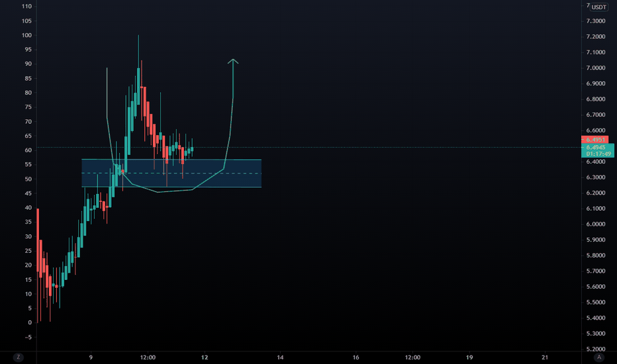Click the 5.7000 price axis label
Screen dimensions: 617x364
[596, 271]
